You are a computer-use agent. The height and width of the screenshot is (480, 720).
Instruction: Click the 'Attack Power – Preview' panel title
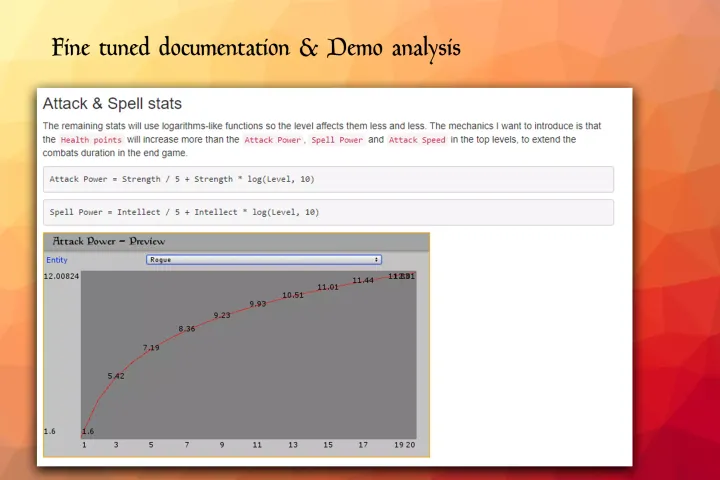(108, 241)
